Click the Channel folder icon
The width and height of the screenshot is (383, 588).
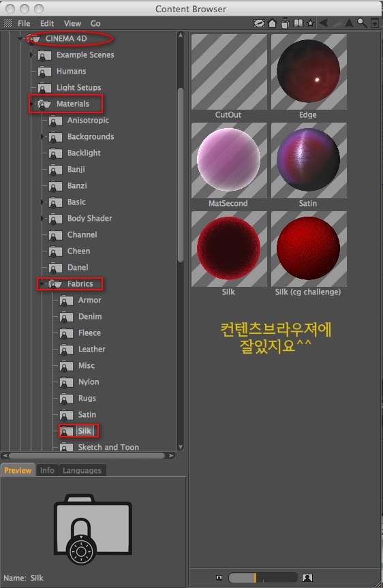(x=55, y=235)
